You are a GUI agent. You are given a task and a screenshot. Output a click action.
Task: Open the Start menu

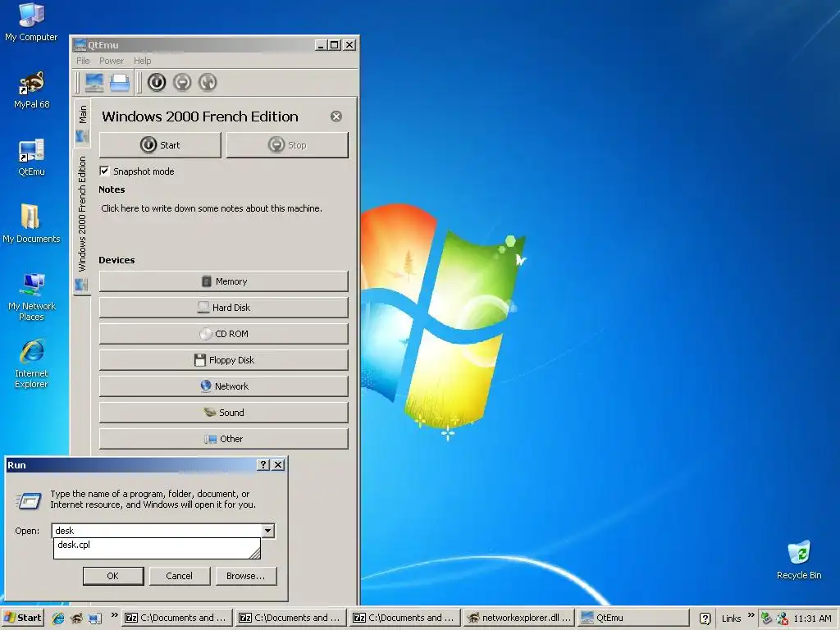click(22, 618)
